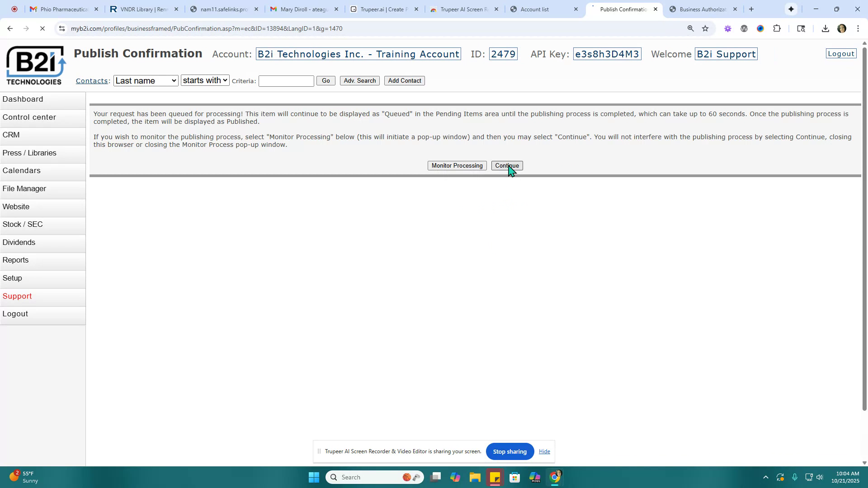Viewport: 868px width, 488px height.
Task: Click the microphone icon in system tray
Action: (x=794, y=477)
